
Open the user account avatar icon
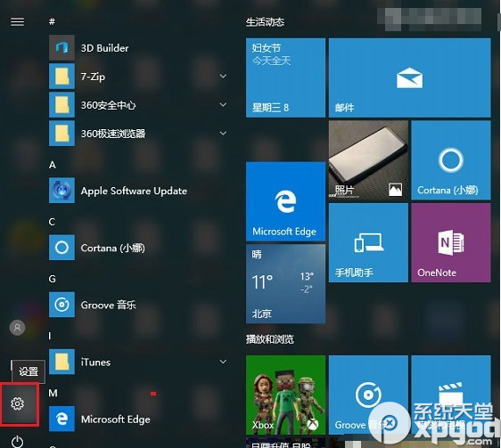tap(17, 328)
